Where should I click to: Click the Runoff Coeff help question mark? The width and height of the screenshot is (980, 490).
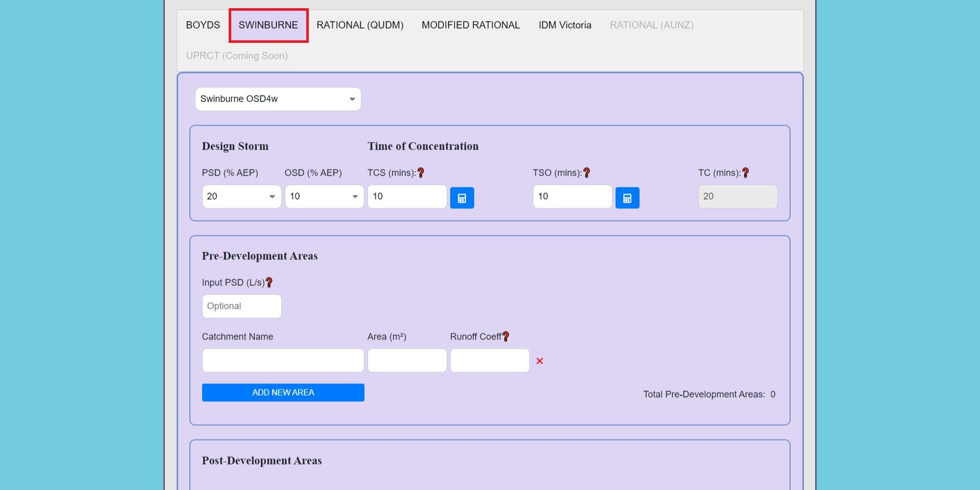point(506,337)
